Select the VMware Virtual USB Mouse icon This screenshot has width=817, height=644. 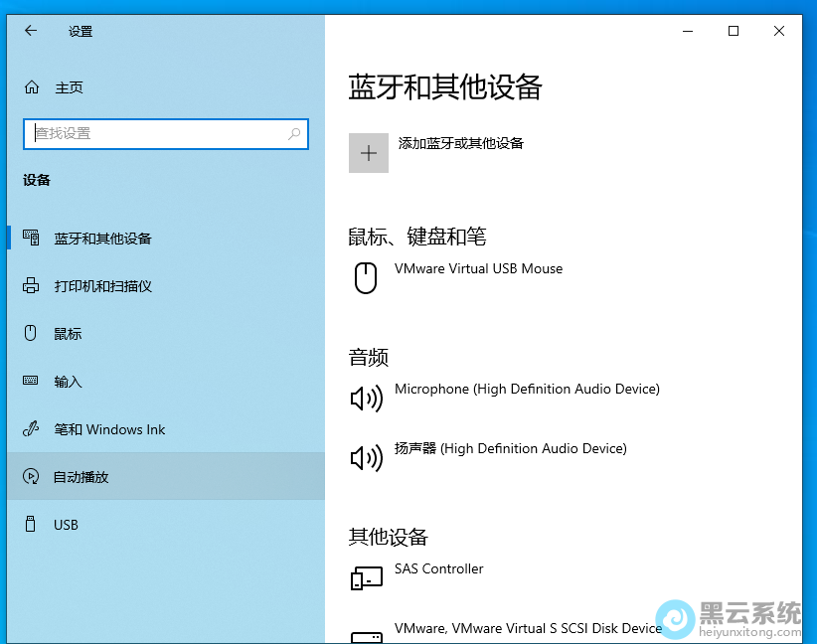[366, 277]
